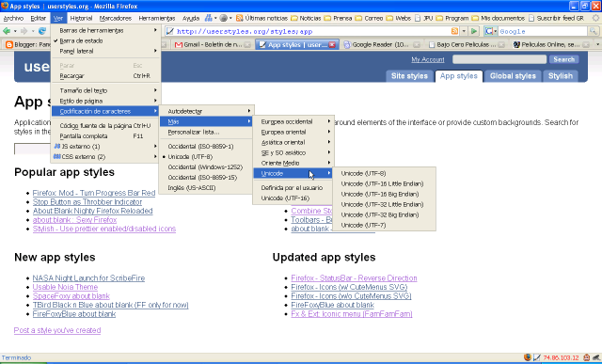The height and width of the screenshot is (364, 602).
Task: Open the Correo bookmark folder
Action: click(x=369, y=18)
